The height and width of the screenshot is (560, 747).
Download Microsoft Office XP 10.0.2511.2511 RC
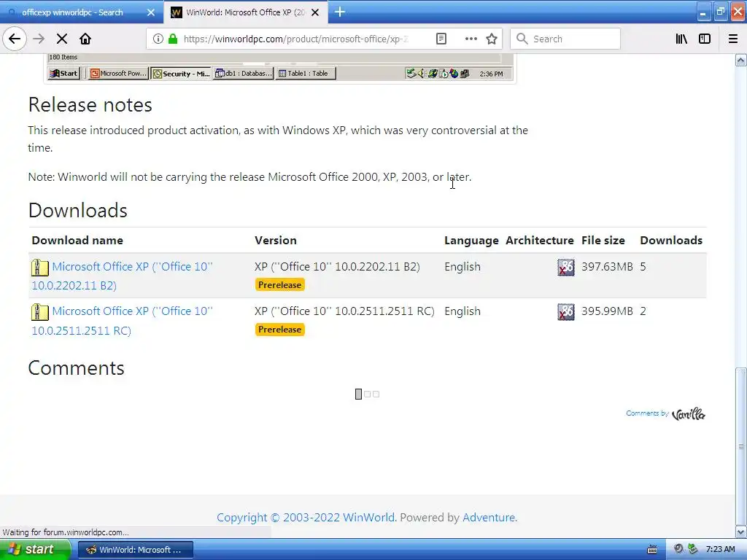pos(122,321)
